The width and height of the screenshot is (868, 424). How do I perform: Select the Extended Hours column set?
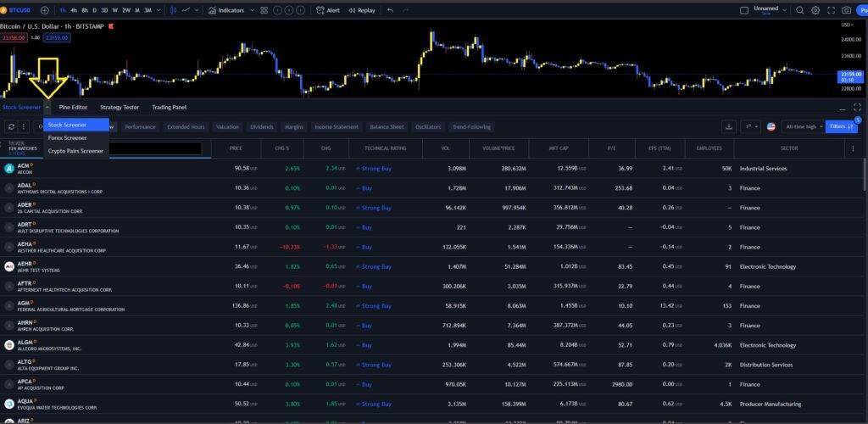[186, 126]
